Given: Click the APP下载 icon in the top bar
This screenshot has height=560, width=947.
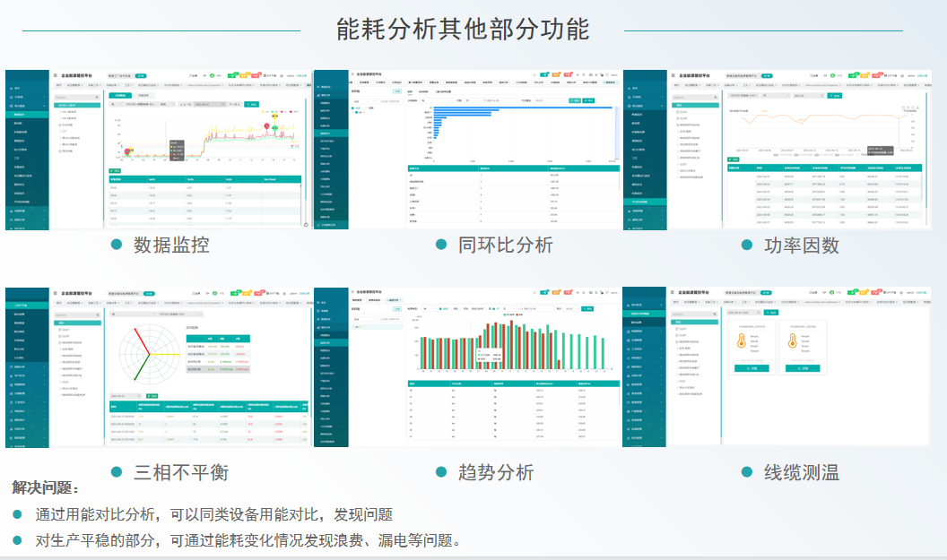Looking at the screenshot, I should [267, 76].
